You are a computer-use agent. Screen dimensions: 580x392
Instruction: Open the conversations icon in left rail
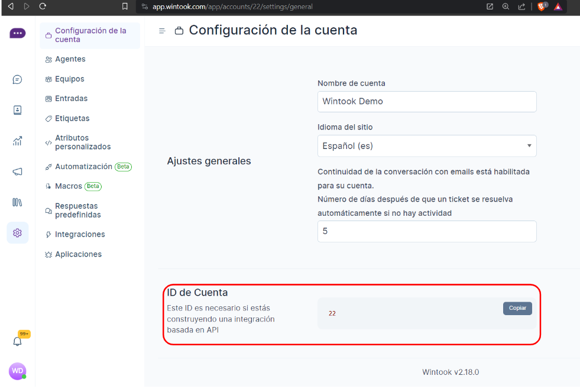click(17, 79)
